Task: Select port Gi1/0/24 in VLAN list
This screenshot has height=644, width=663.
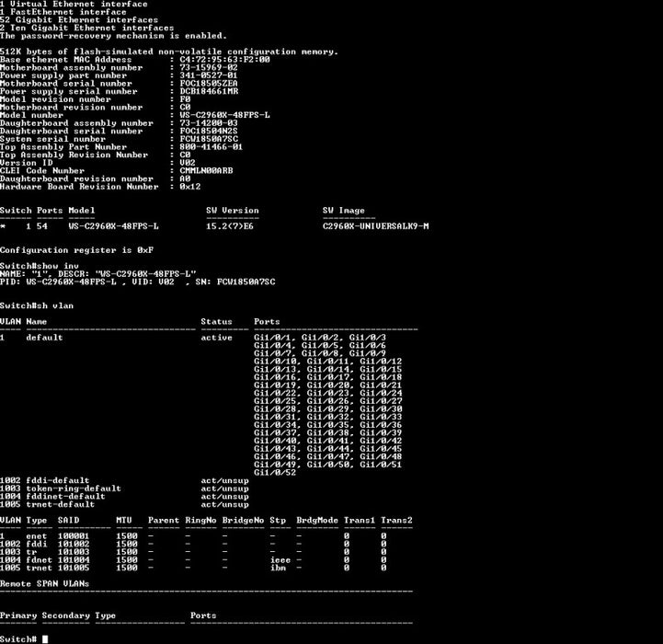Action: (x=381, y=394)
